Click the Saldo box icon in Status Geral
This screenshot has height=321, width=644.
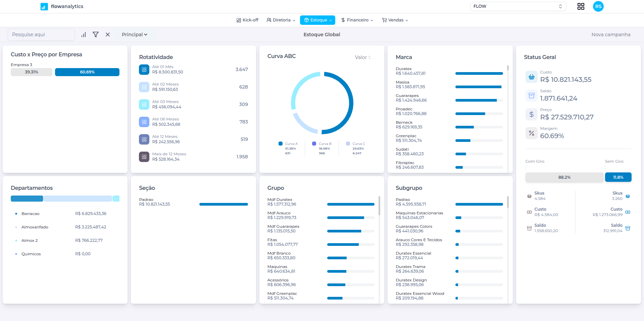click(532, 96)
